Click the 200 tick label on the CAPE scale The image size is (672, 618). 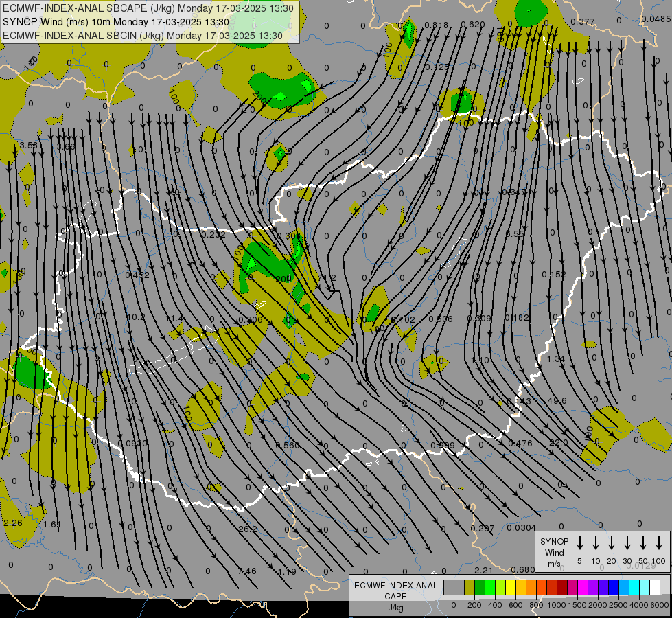[474, 605]
